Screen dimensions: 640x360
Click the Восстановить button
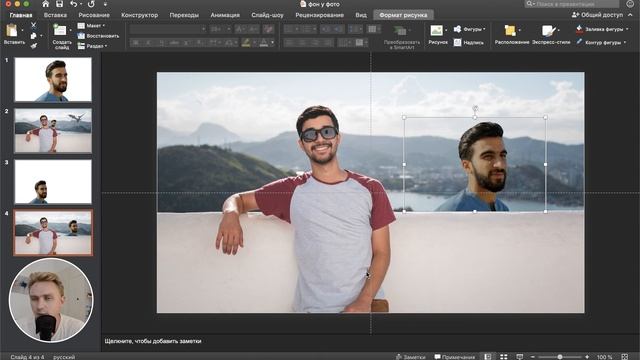98,36
